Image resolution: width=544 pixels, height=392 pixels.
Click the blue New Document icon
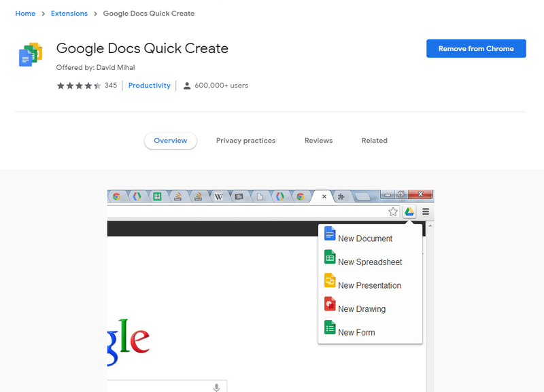tap(330, 233)
